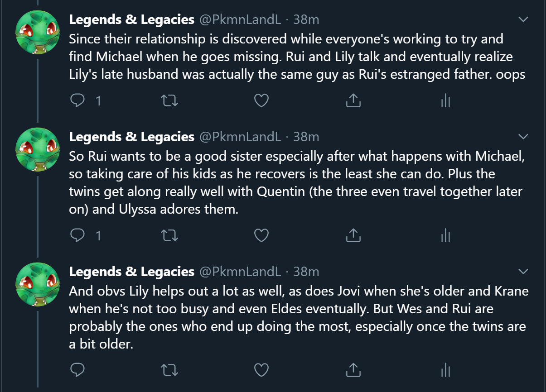Reply to the tweet about Lily's late husband
The height and width of the screenshot is (392, 546).
point(78,100)
